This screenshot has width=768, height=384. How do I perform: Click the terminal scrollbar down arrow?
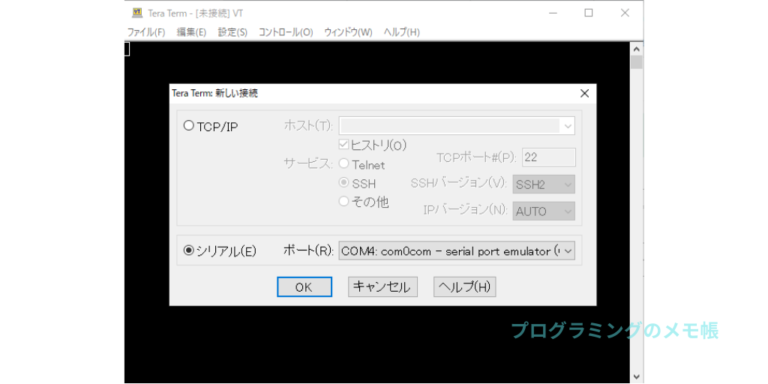pyautogui.click(x=636, y=376)
